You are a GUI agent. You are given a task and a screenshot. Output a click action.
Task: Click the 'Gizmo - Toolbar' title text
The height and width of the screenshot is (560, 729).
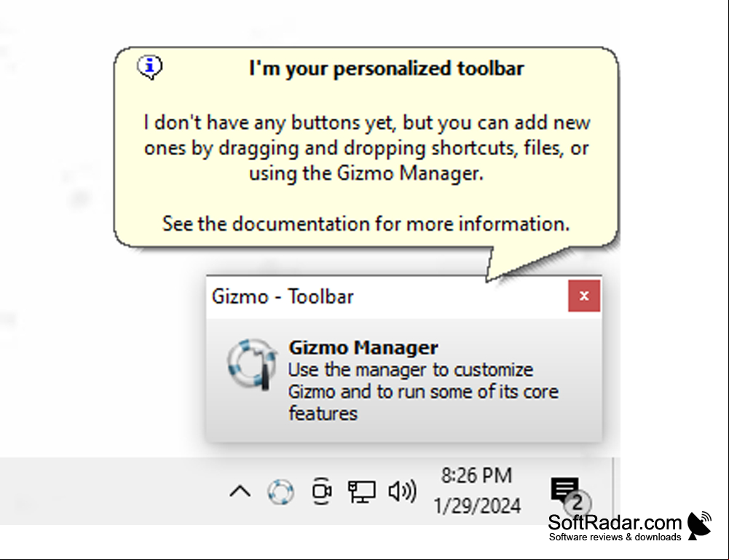tap(283, 296)
